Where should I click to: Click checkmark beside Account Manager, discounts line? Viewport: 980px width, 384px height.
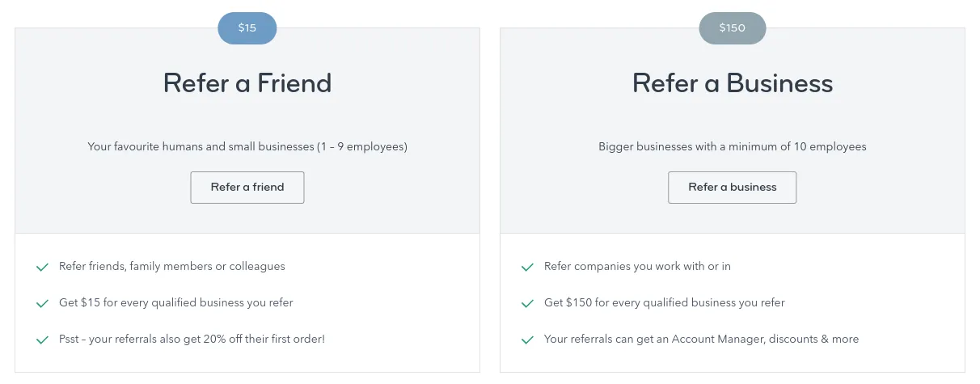pyautogui.click(x=527, y=340)
